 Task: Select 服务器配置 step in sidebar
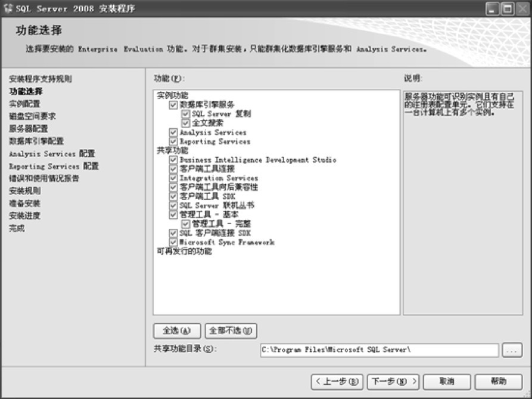click(29, 129)
